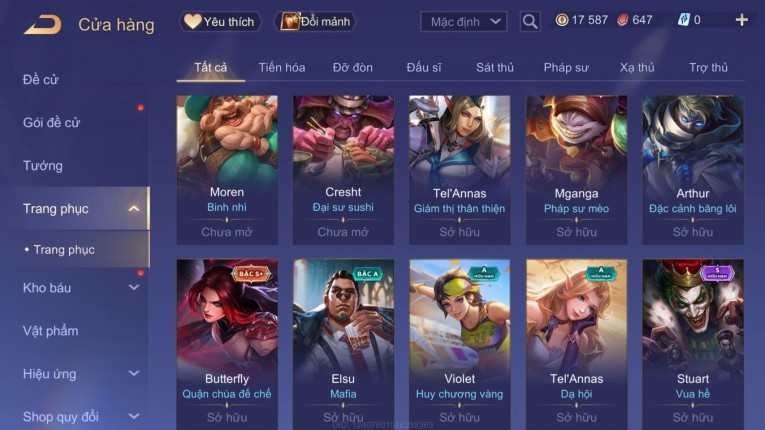Viewport: 765px width, 430px height.
Task: Open the Mặc định sort dropdown
Action: (463, 21)
